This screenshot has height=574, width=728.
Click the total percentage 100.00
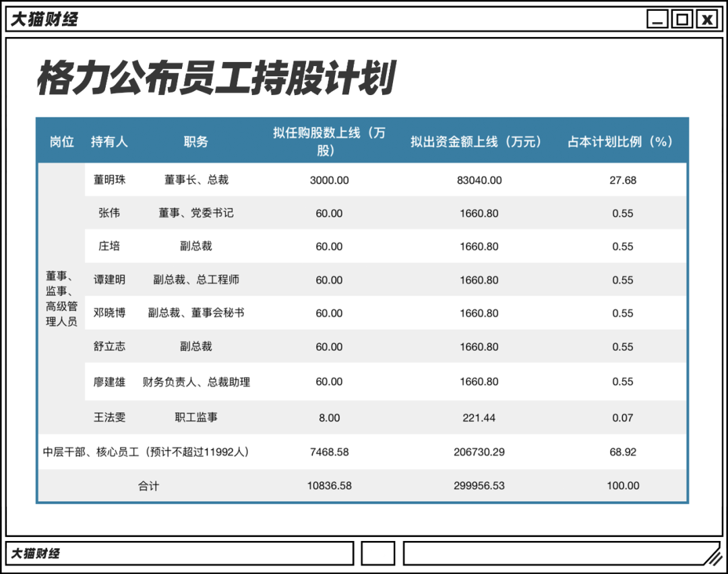[x=623, y=486]
